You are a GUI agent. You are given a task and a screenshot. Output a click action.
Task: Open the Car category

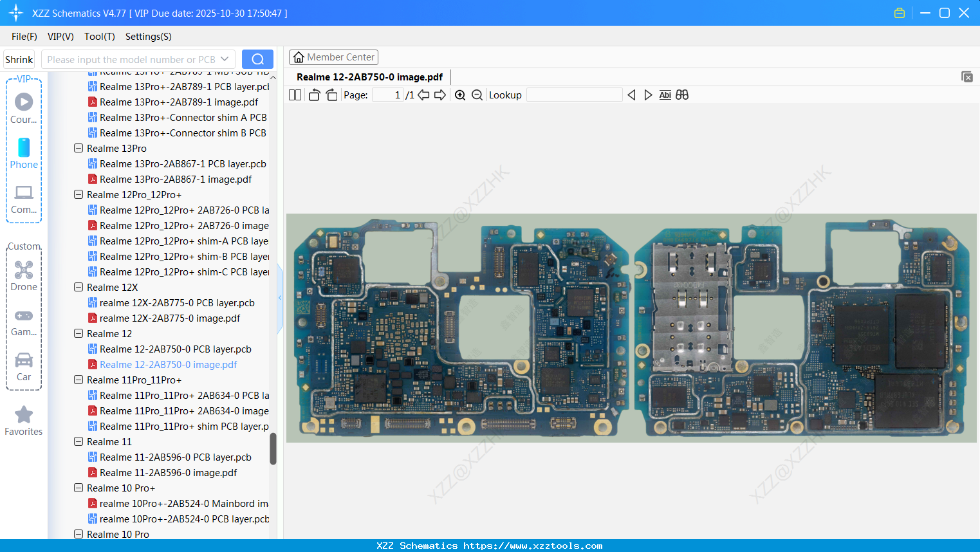click(24, 367)
